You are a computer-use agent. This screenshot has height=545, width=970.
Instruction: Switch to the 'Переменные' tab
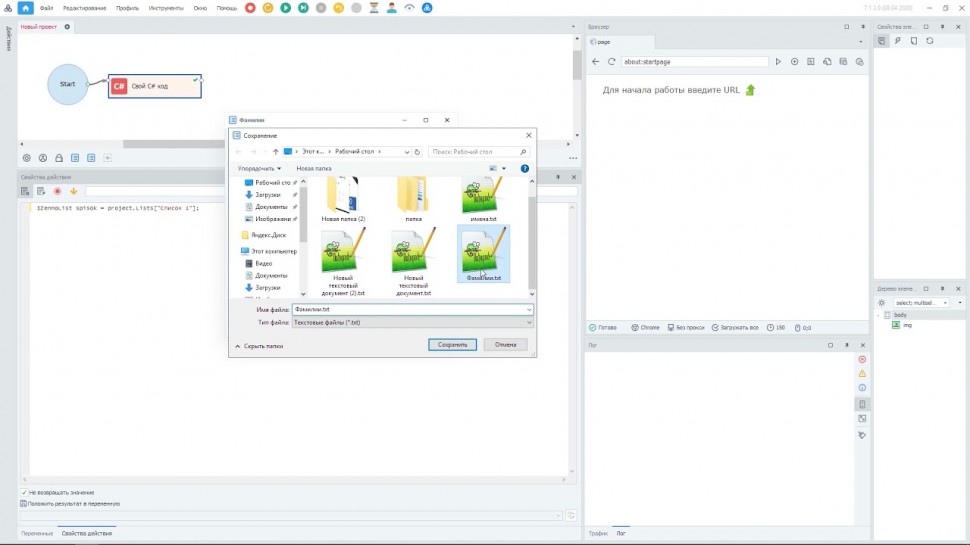[x=37, y=534]
